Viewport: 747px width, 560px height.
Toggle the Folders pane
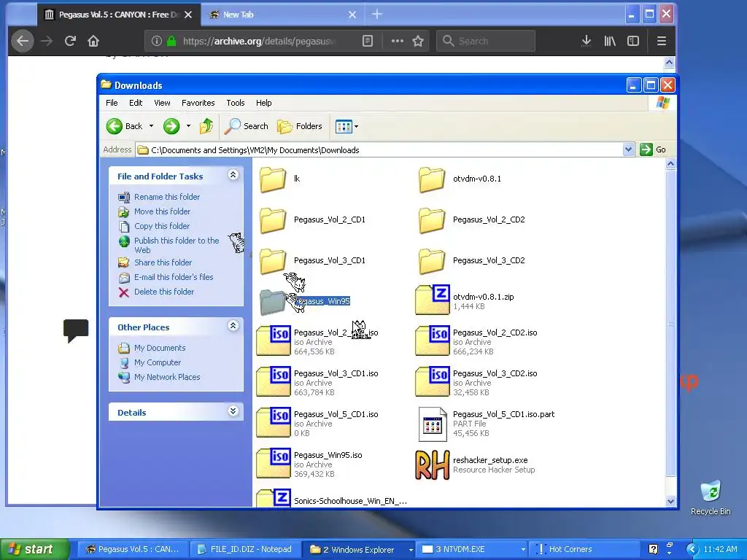[x=300, y=126]
